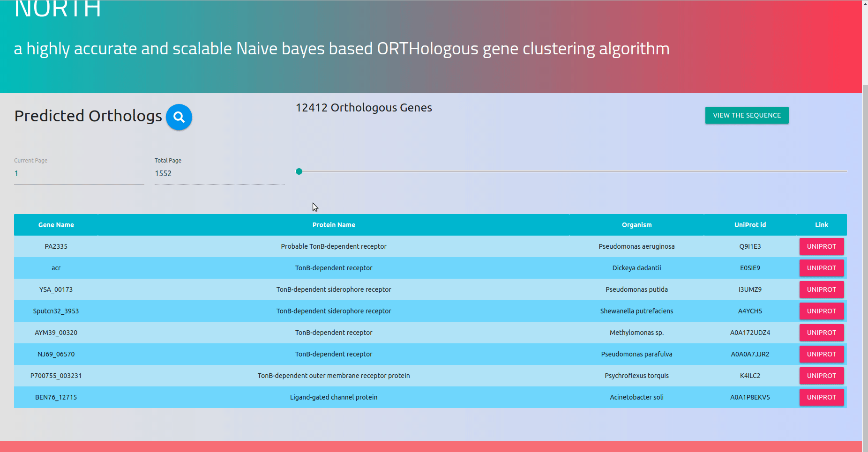Focus the Current Page input field
Screen dimensions: 868x452
79,174
